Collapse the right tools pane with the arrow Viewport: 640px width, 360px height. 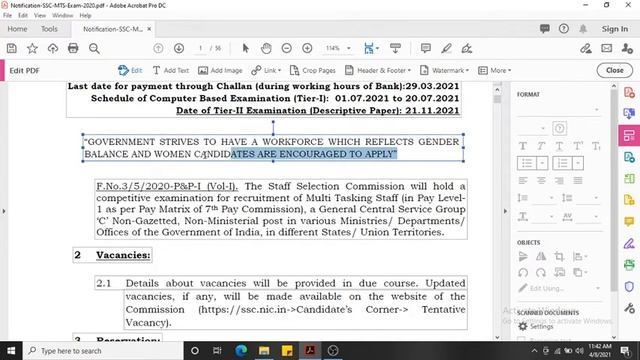click(x=505, y=211)
